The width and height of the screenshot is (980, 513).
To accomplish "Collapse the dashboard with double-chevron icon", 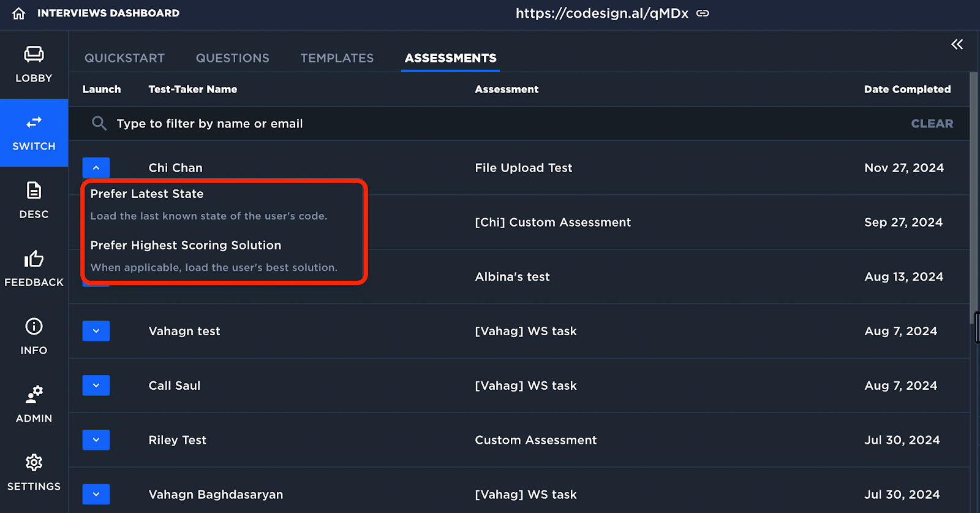I will coord(957,44).
